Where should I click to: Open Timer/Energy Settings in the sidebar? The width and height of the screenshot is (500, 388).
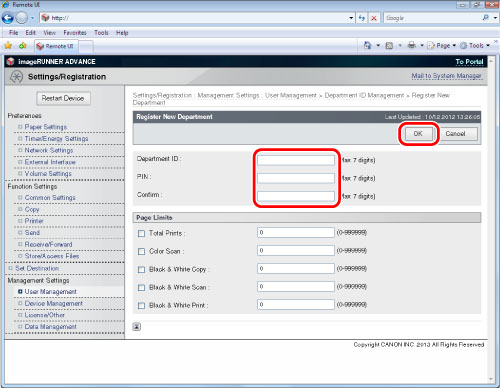point(56,139)
